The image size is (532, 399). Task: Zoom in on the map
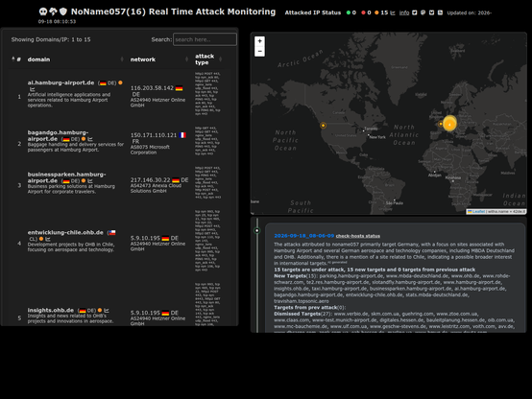click(x=259, y=41)
